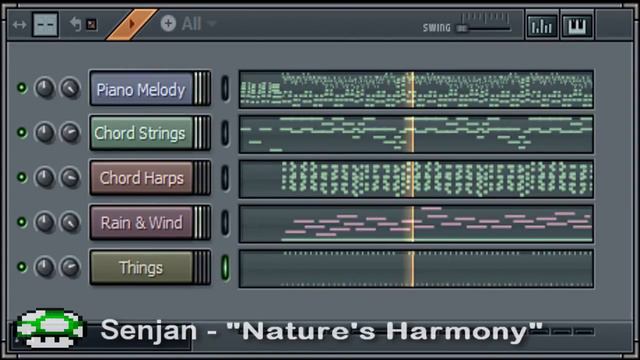640x360 pixels.
Task: Click the Chord Strings panning knob
Action: [x=44, y=133]
